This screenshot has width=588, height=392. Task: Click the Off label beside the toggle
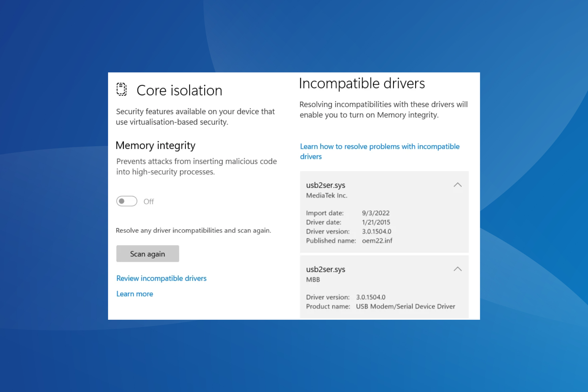coord(149,202)
